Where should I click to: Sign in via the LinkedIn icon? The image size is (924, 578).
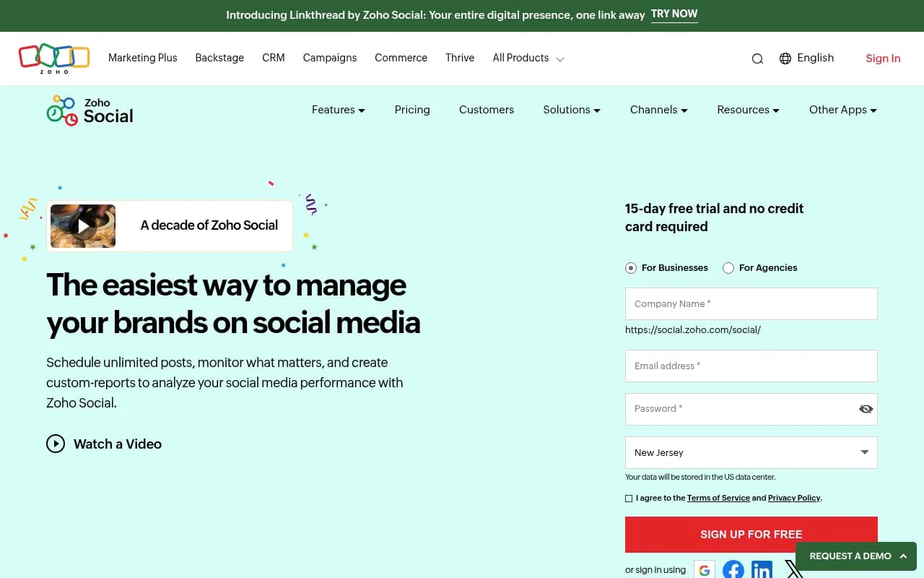pyautogui.click(x=762, y=569)
